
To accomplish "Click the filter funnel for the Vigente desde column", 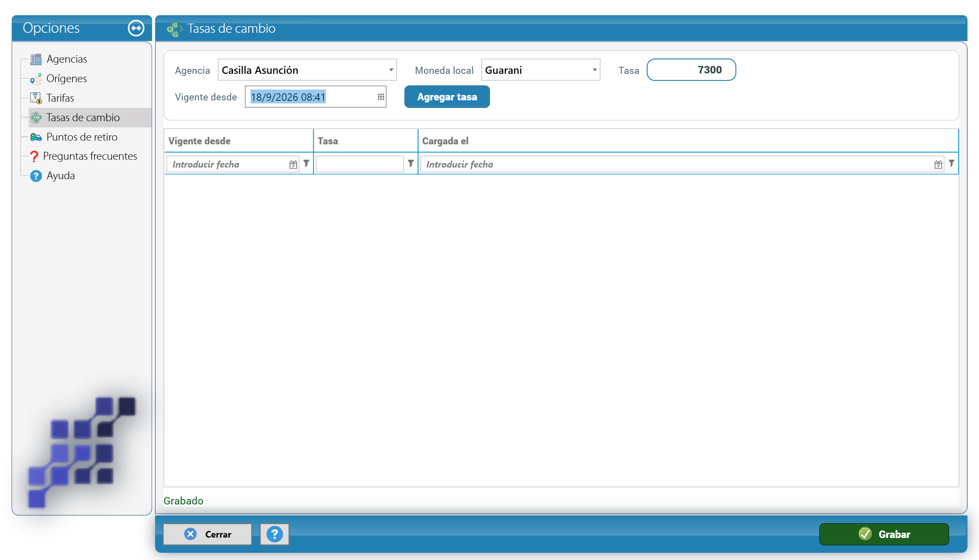I will point(306,164).
